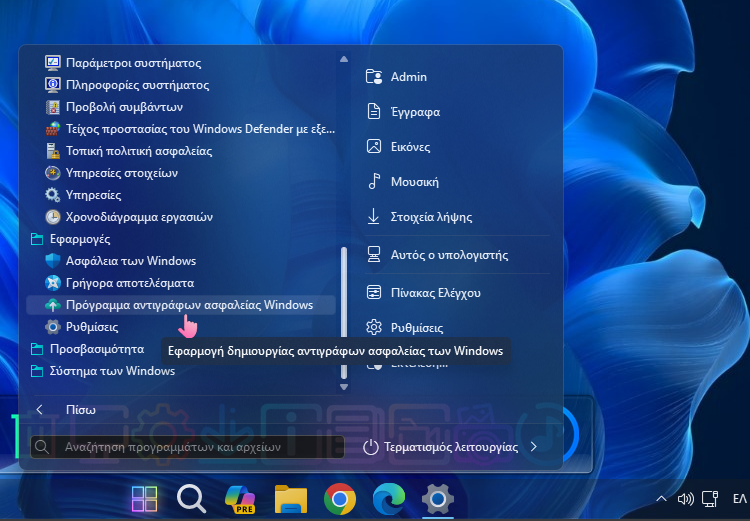750x521 pixels.
Task: Open Γρήγορα αποτελέσματα icon
Action: (53, 283)
